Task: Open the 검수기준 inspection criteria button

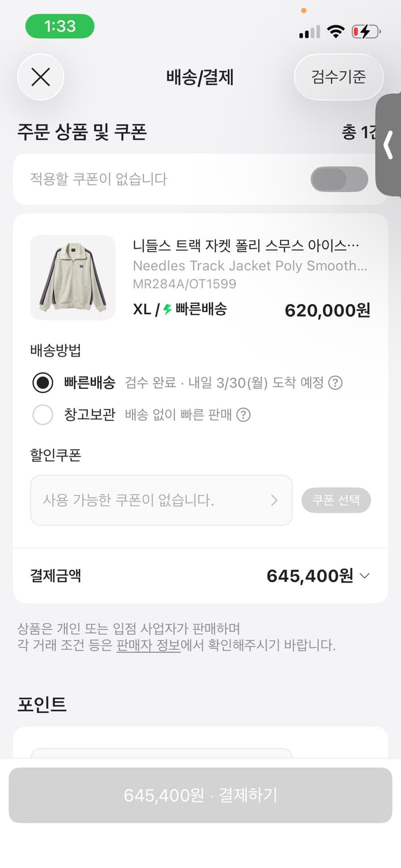Action: [339, 77]
